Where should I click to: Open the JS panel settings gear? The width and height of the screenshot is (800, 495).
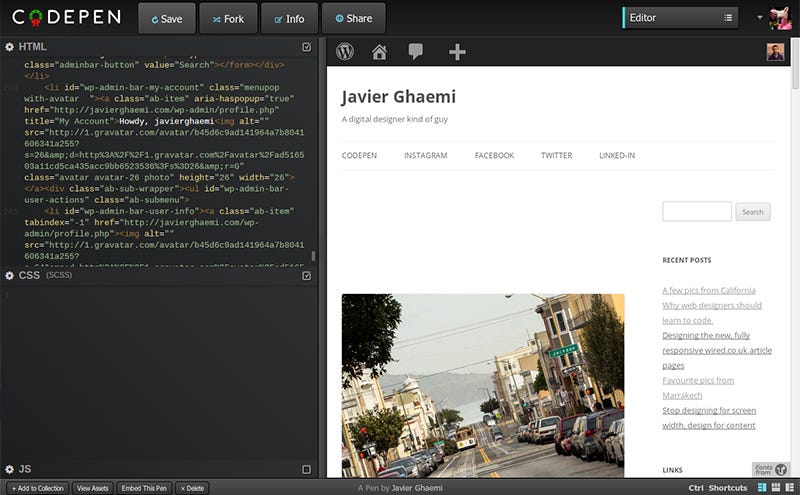click(x=9, y=469)
